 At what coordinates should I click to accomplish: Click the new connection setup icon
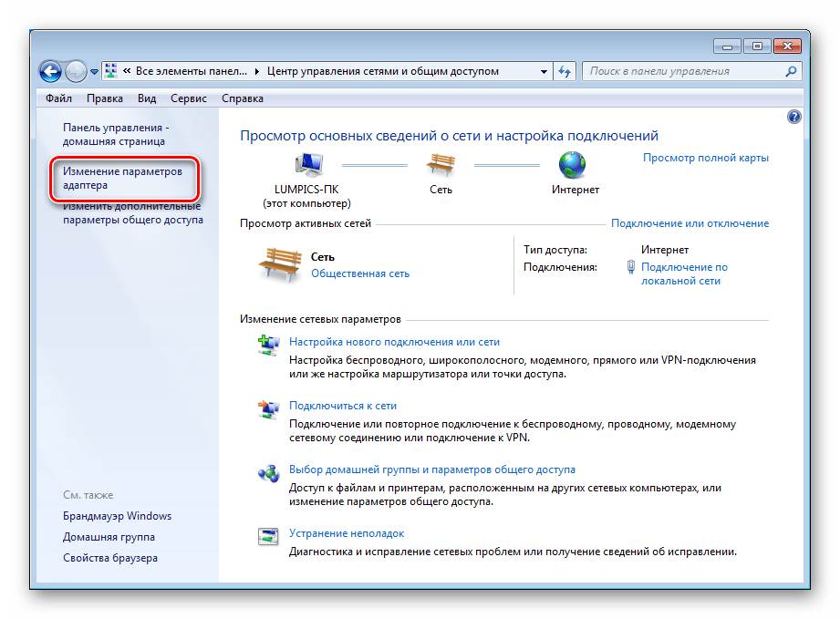[268, 346]
